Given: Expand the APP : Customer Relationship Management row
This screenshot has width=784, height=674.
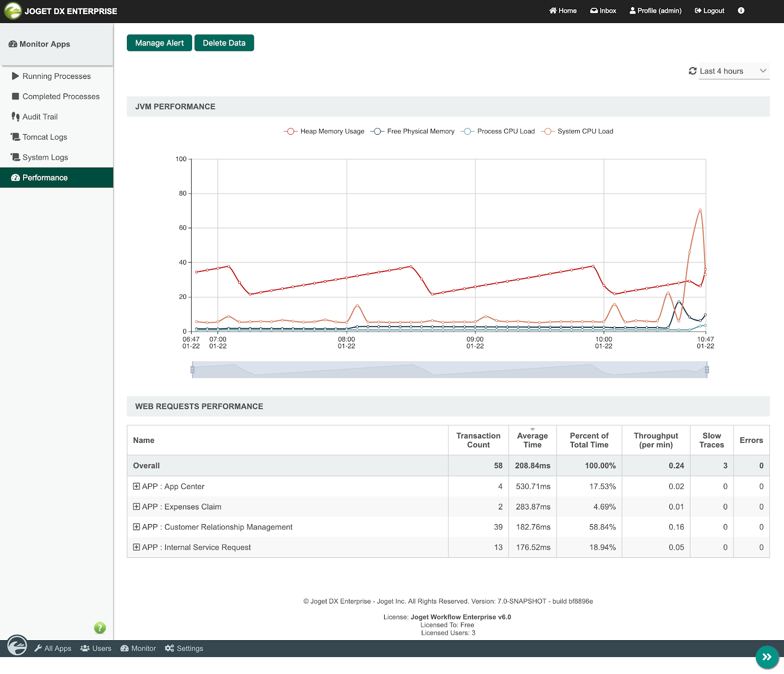Looking at the screenshot, I should tap(136, 527).
